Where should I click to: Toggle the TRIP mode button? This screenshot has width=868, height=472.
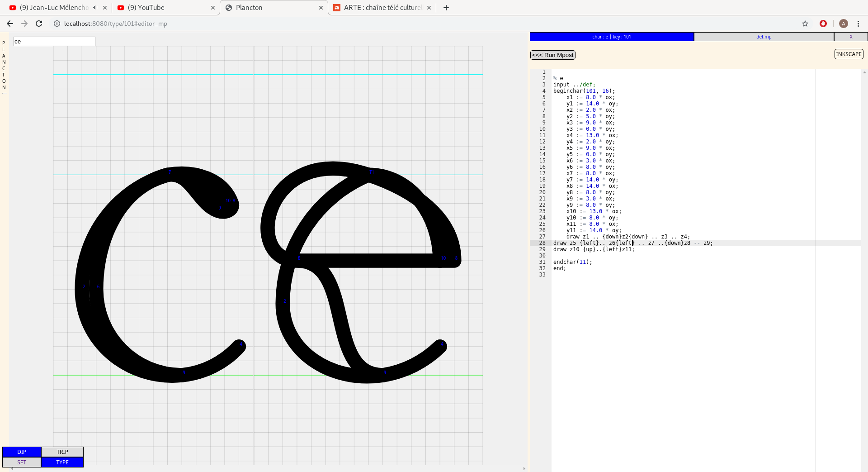coord(62,452)
